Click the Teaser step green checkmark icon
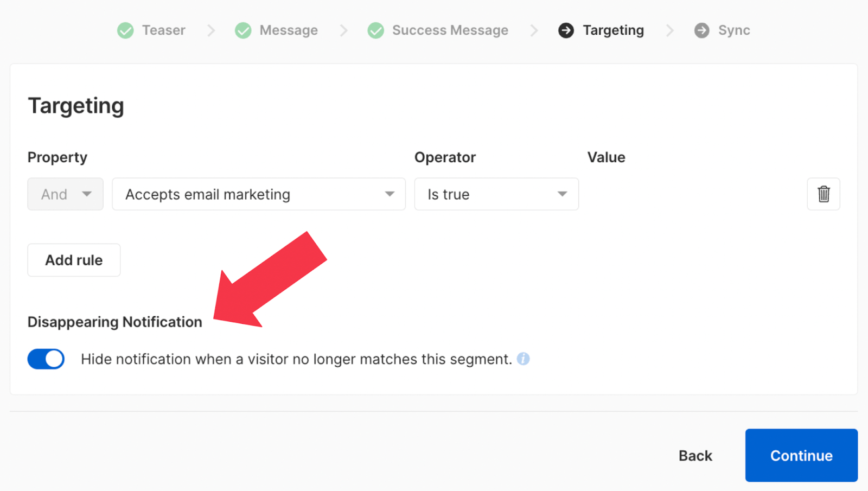868x491 pixels. 125,30
